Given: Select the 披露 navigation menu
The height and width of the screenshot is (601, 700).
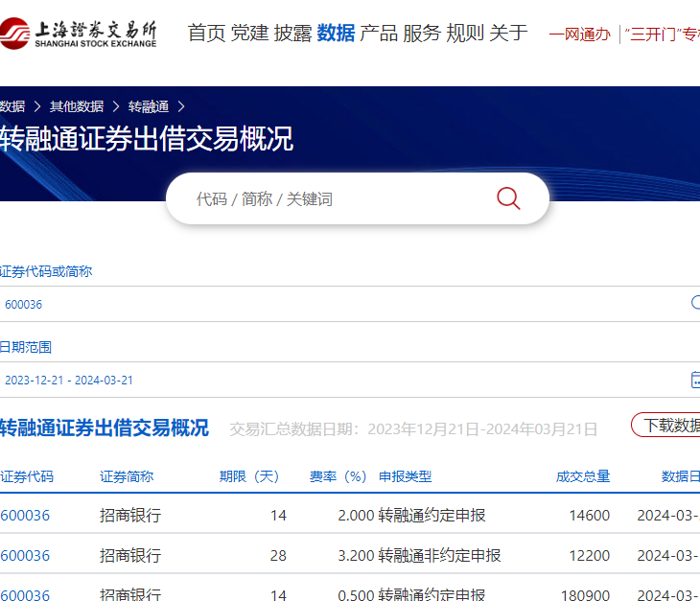Looking at the screenshot, I should pyautogui.click(x=292, y=34).
